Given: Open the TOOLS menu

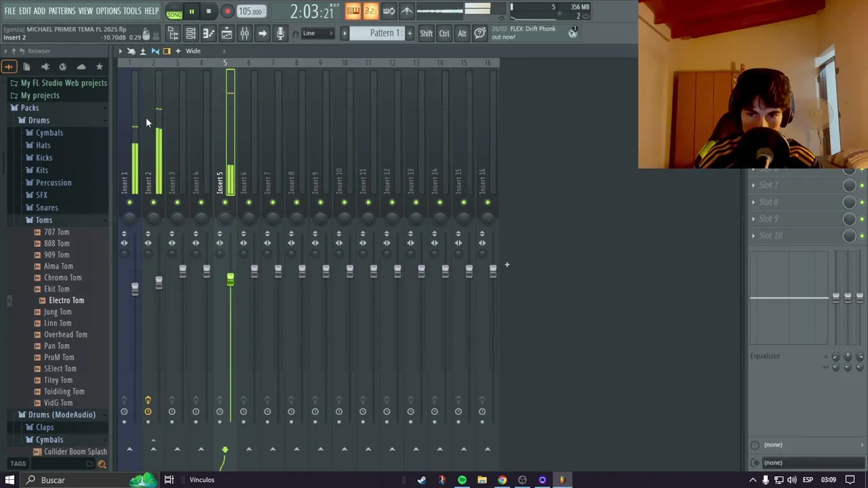Looking at the screenshot, I should (x=132, y=12).
